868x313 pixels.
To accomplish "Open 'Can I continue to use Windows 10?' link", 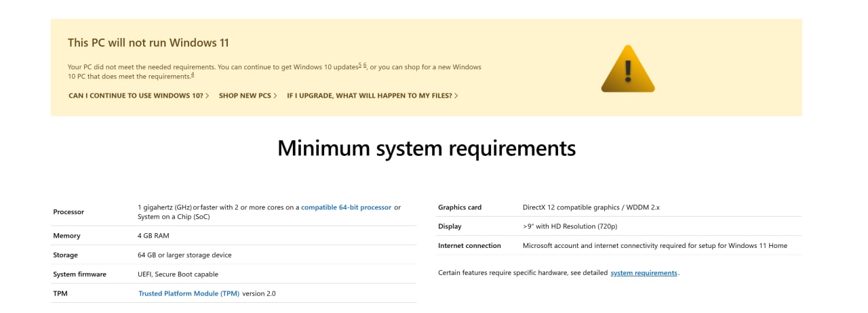I will (139, 96).
